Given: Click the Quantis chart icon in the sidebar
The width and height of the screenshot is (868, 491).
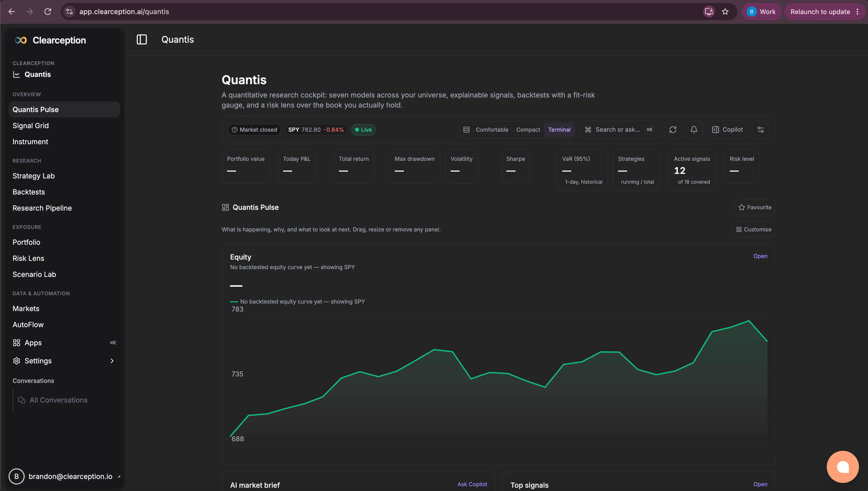Looking at the screenshot, I should click(17, 74).
